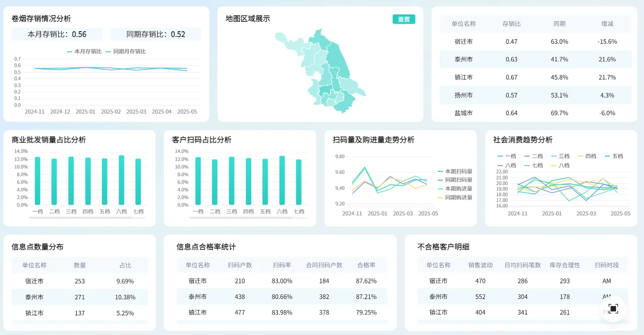Click the 三档 bar in 客户扫码占比 chart
Viewport: 644px width, 335px height.
click(x=231, y=181)
